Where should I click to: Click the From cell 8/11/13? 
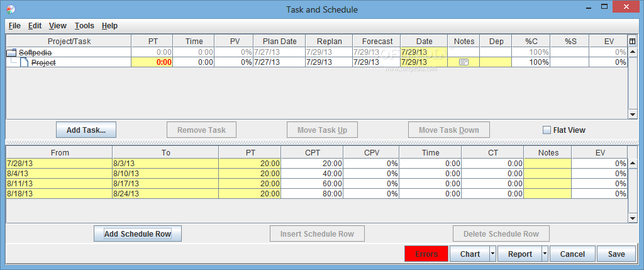click(x=59, y=184)
